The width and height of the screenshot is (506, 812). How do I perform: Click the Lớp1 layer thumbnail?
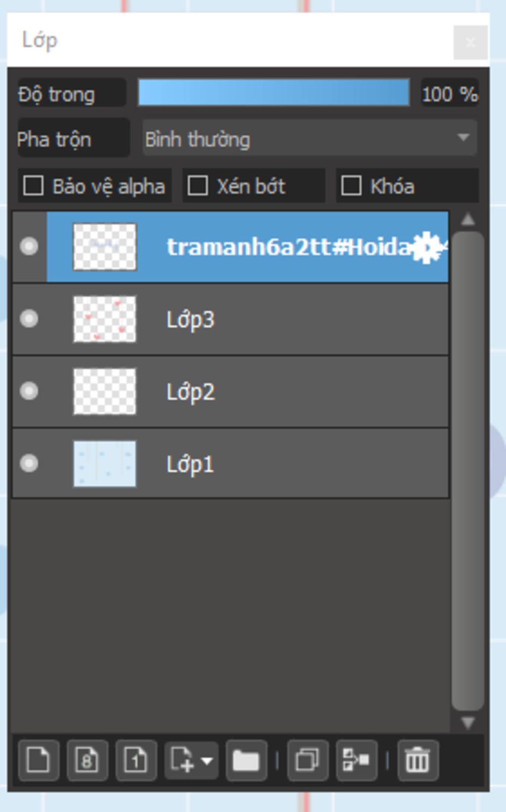(x=105, y=464)
